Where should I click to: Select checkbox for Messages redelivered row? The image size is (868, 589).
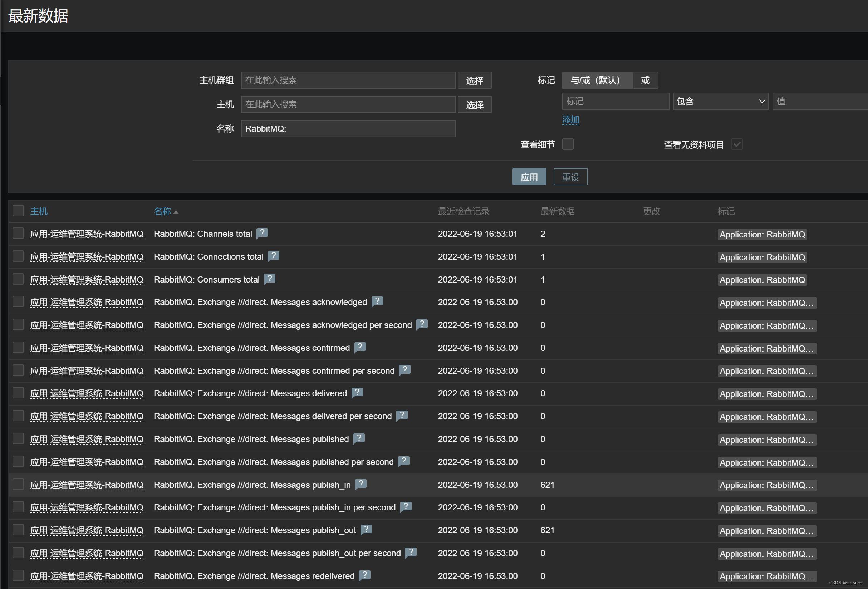pos(18,575)
